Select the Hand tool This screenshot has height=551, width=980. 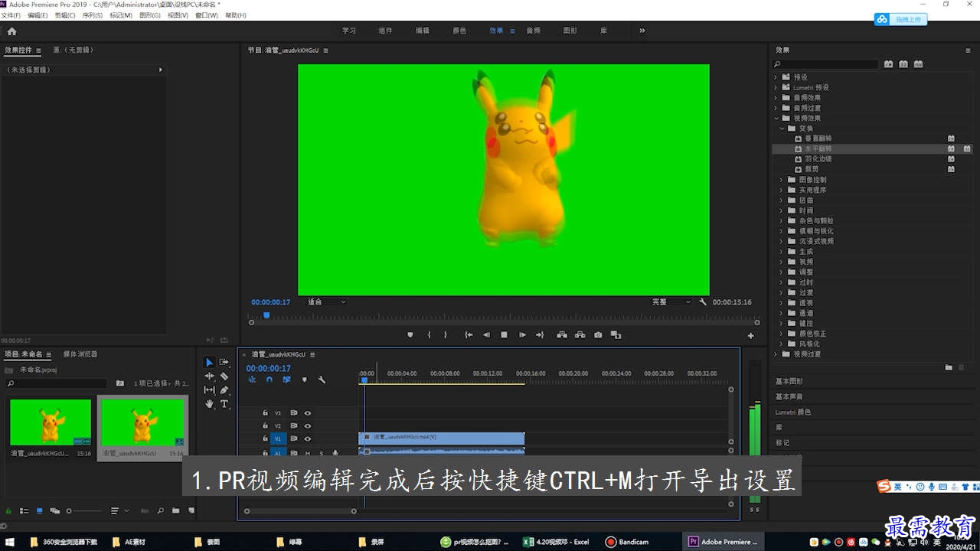(x=210, y=403)
